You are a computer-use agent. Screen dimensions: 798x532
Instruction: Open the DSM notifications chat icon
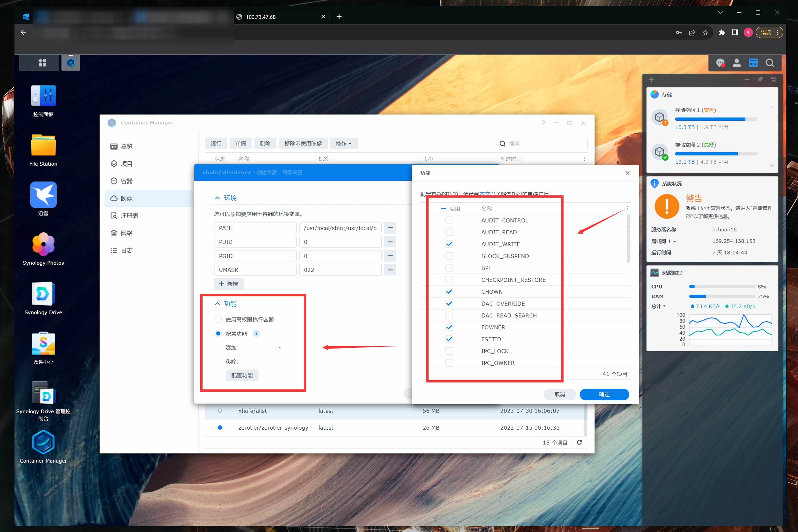(x=720, y=63)
